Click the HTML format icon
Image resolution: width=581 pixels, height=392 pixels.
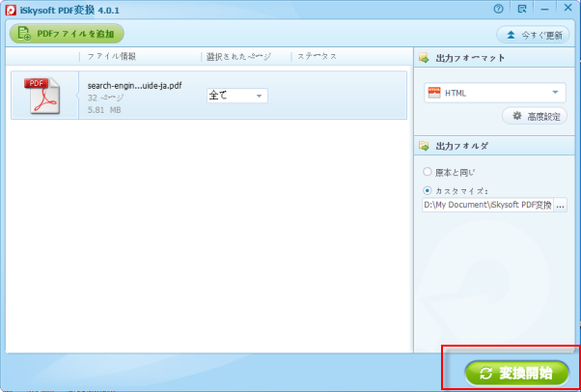434,93
